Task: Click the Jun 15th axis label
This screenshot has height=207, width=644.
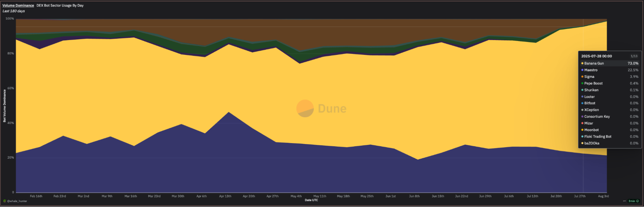Action: [x=438, y=196]
